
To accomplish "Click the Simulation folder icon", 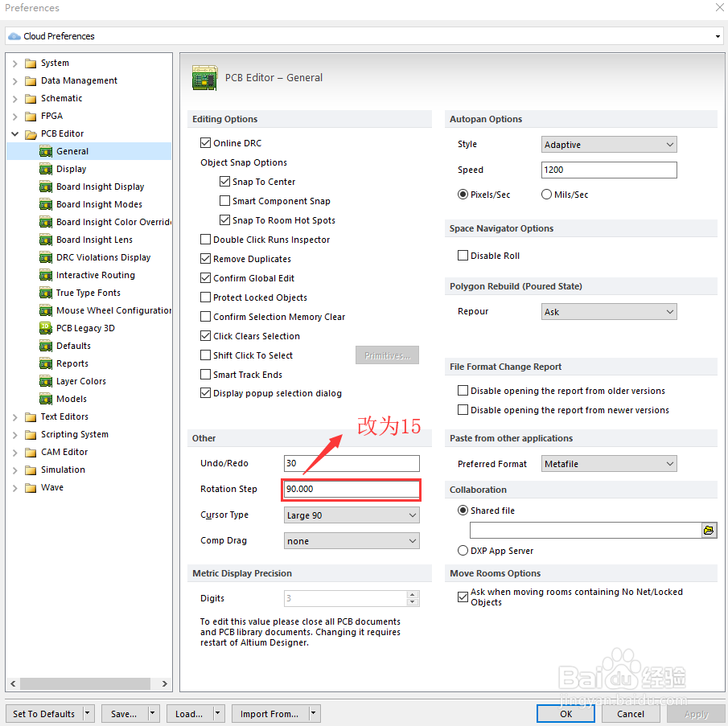I will pos(31,470).
